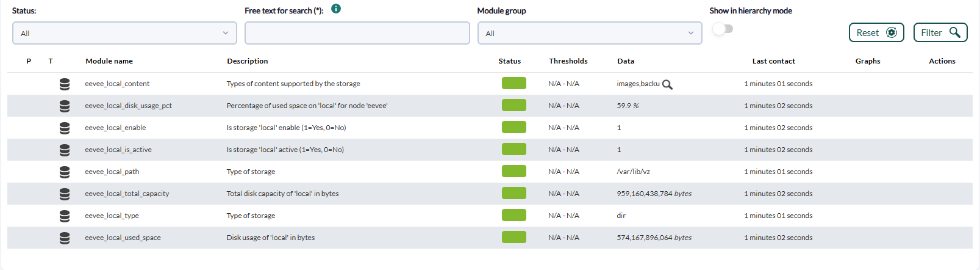Click database icon for eevee_local_total_capacity row
This screenshot has width=980, height=270.
(65, 194)
